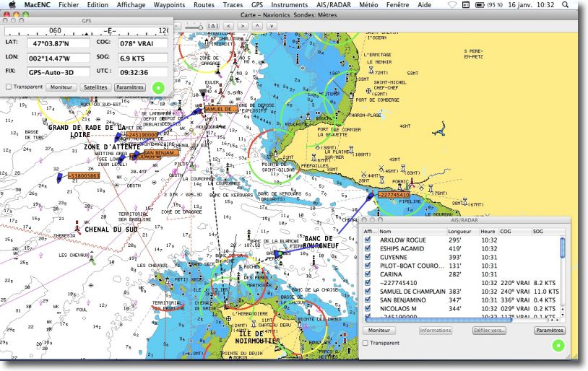
Task: Click Moniteur button in AIS/RADAR window
Action: point(379,330)
